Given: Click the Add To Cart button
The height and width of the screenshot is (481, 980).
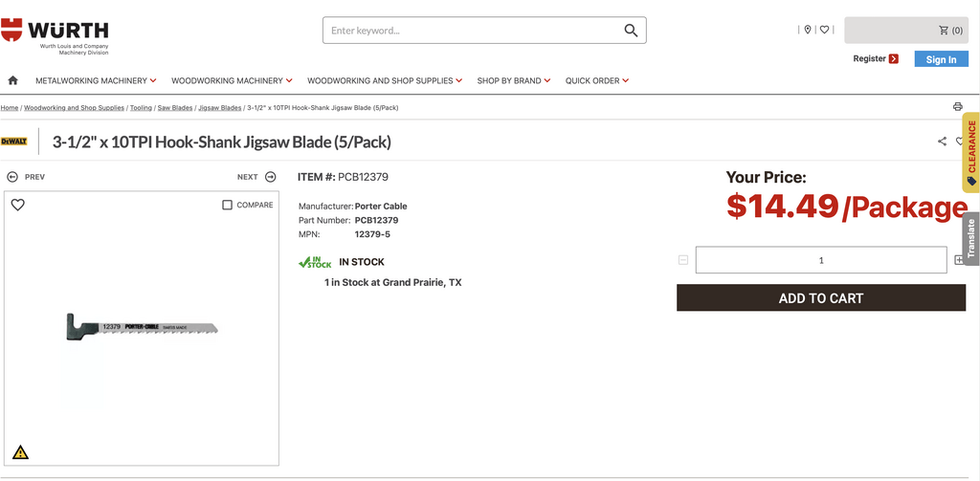Looking at the screenshot, I should (x=821, y=298).
